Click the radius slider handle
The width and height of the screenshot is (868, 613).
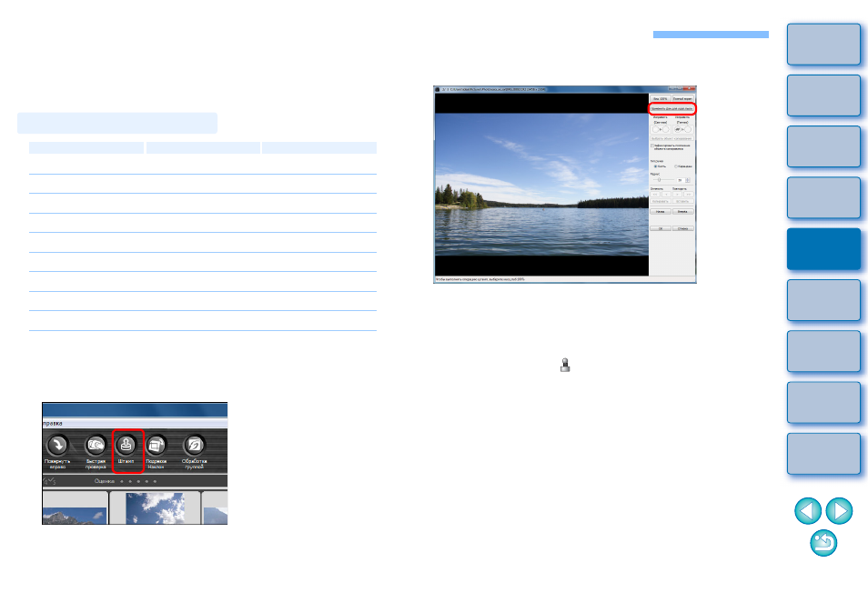(x=660, y=180)
